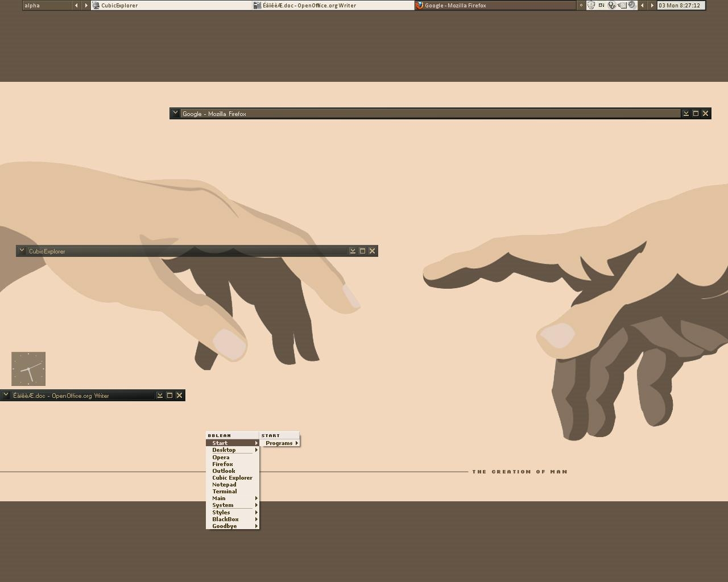The image size is (728, 582).
Task: Go to previous workspace arrow beside alpha
Action: coord(76,5)
